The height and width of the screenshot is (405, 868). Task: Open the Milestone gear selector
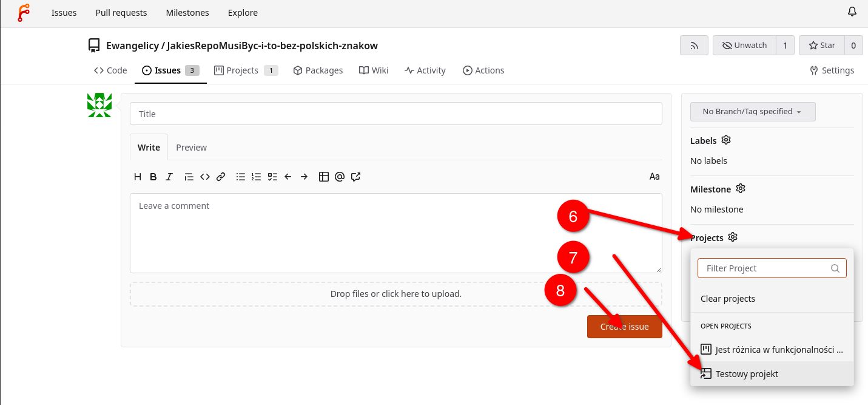click(740, 189)
